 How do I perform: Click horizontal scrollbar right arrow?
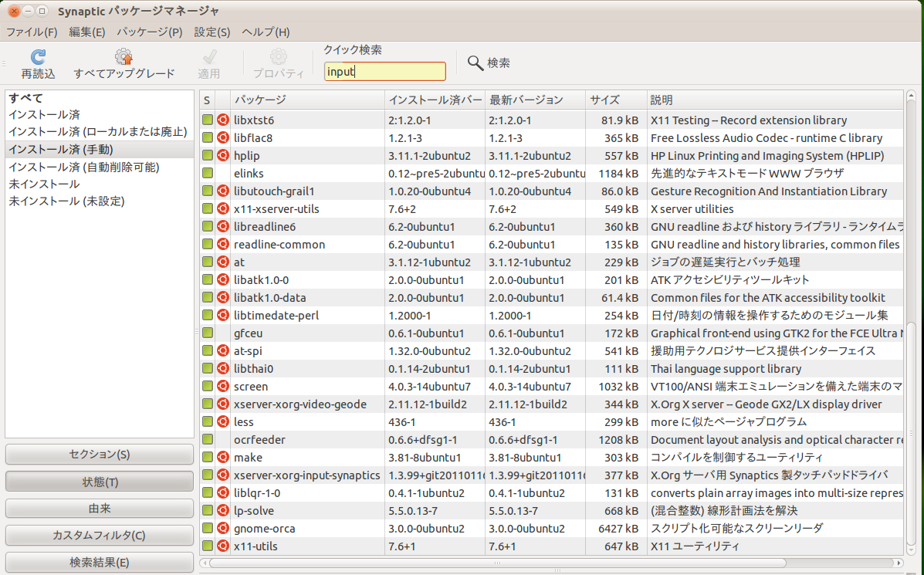[898, 563]
